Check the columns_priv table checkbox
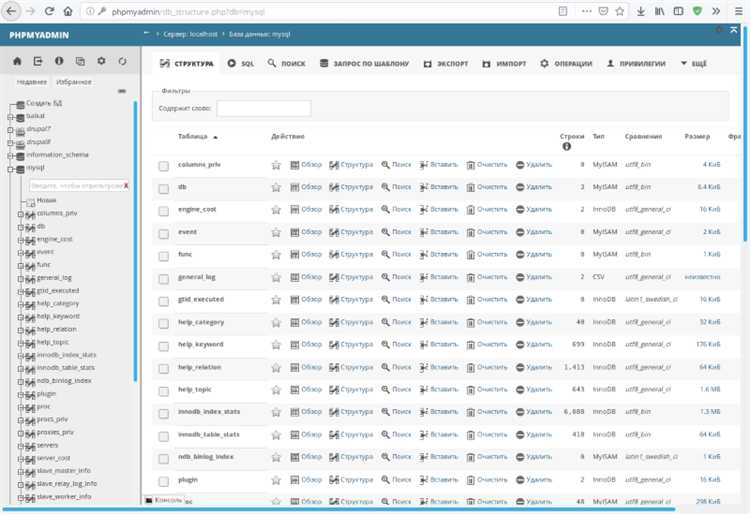750x514 pixels. click(164, 165)
